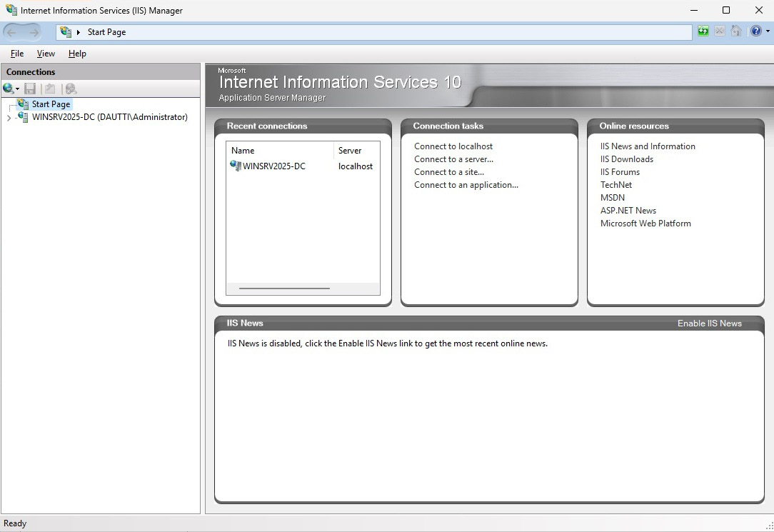This screenshot has height=532, width=774.
Task: Click the address bar IIS icon
Action: pos(66,32)
